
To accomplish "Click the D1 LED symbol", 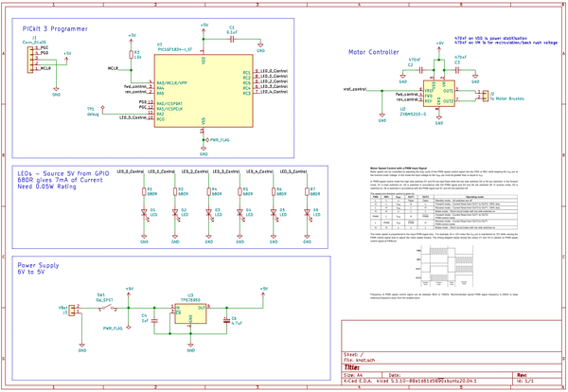I will pyautogui.click(x=146, y=212).
